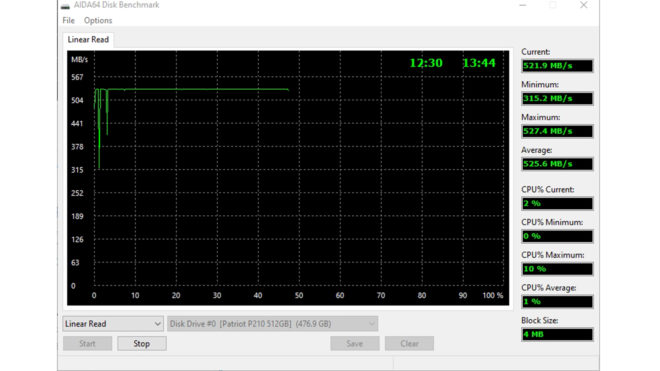This screenshot has height=371, width=660.
Task: Click the Minimum value 315.2 MB/s
Action: click(x=557, y=99)
